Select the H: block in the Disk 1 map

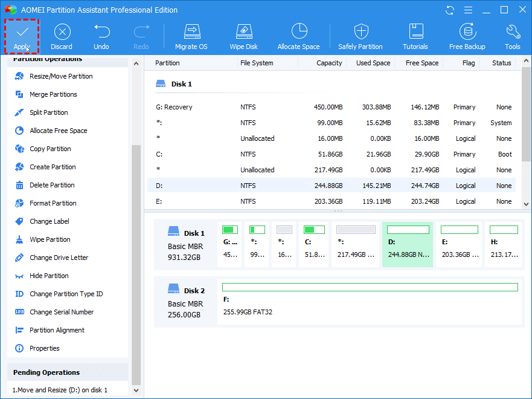504,244
